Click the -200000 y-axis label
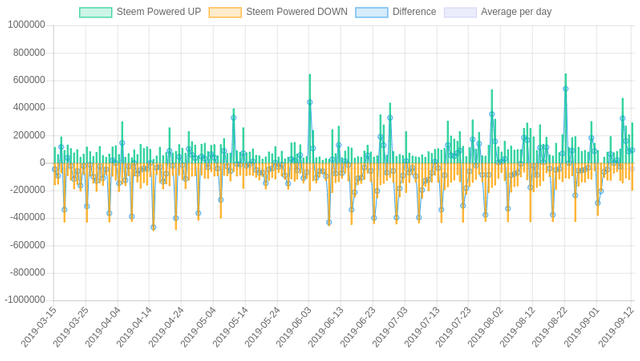This screenshot has height=361, width=640. pos(27,190)
